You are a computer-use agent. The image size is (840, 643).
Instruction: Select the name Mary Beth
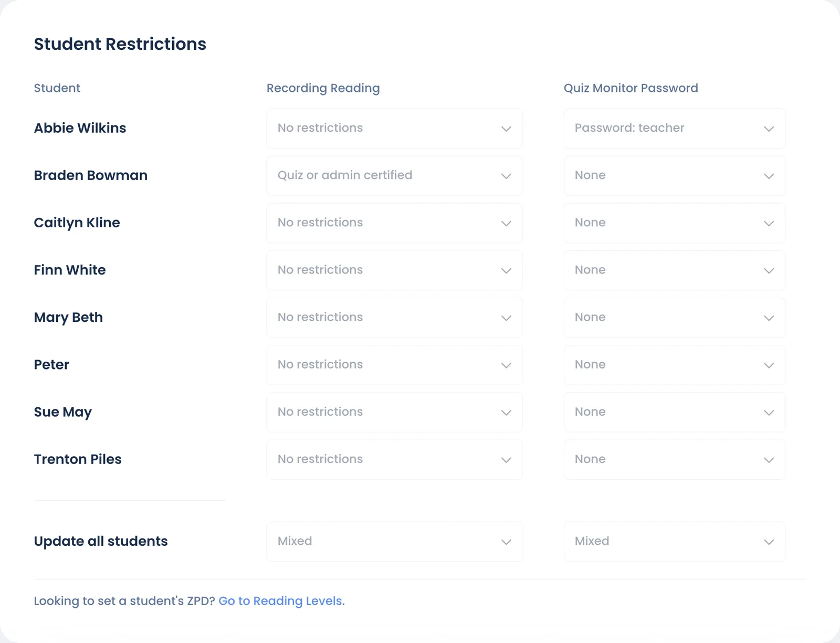point(68,318)
